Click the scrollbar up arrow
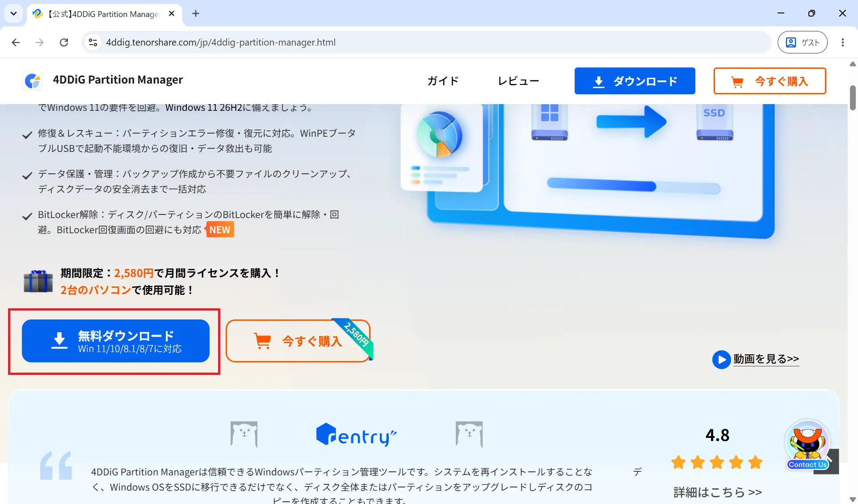858x504 pixels. 853,64
